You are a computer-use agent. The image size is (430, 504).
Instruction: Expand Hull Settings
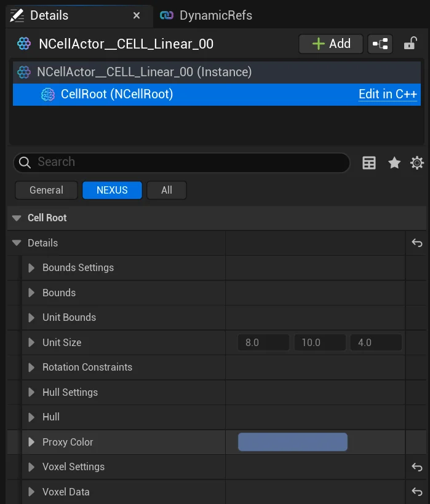click(x=31, y=393)
